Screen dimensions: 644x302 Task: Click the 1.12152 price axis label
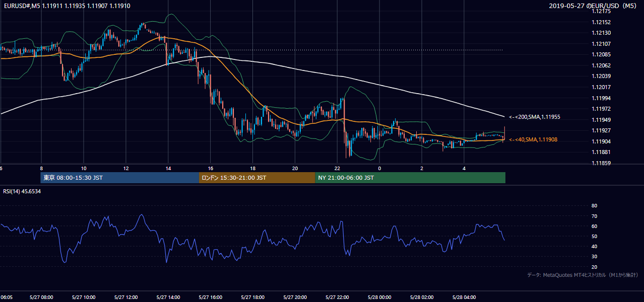[x=601, y=22]
